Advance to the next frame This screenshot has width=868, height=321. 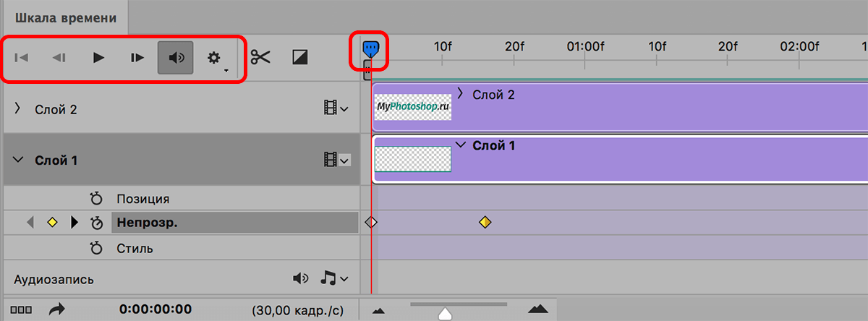(x=137, y=58)
